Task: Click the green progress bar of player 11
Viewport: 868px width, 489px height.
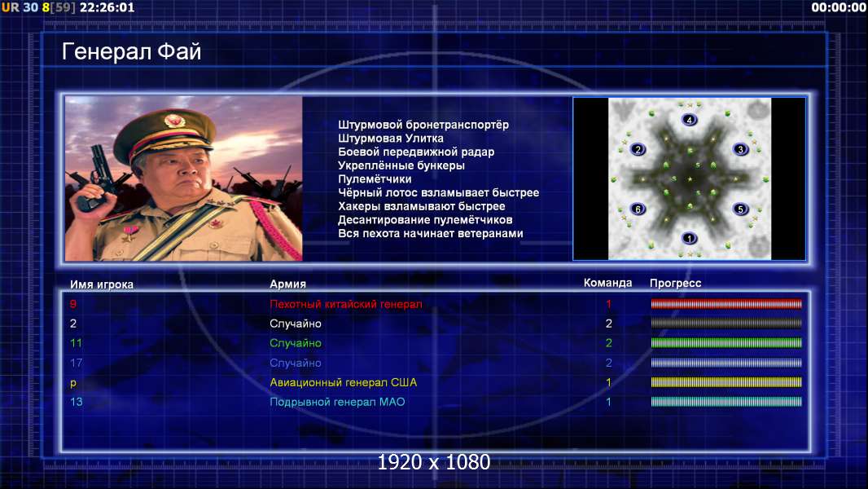Action: point(726,343)
